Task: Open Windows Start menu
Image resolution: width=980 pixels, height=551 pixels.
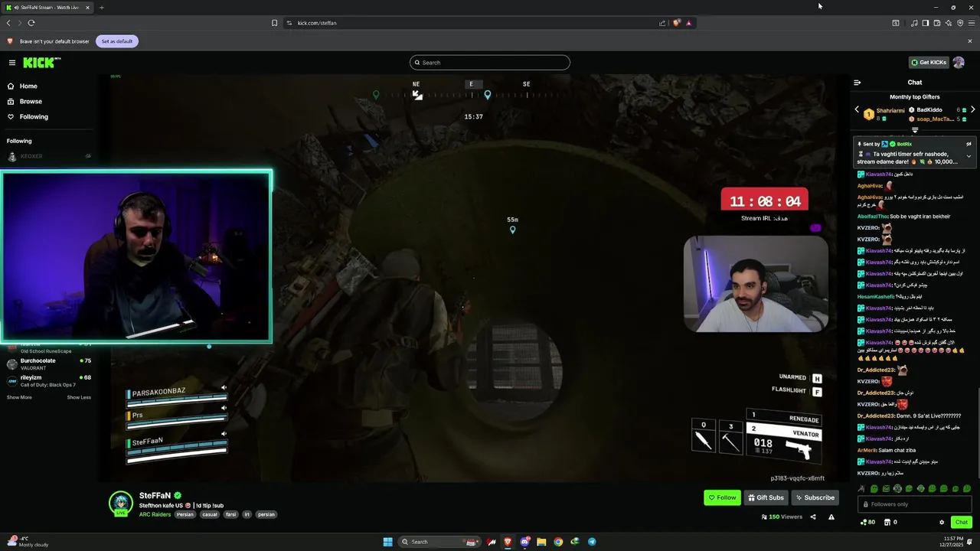Action: pos(387,542)
